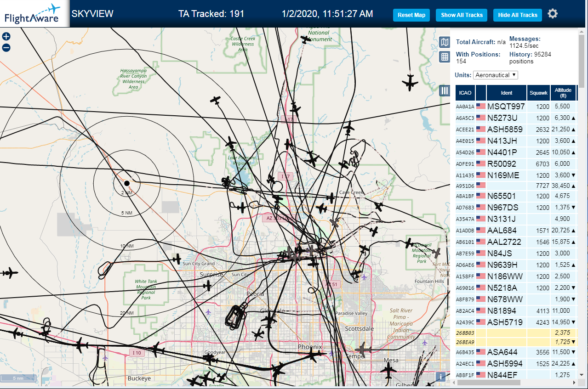Viewport: 588px width, 389px height.
Task: Zoom in with the plus button
Action: pos(6,37)
